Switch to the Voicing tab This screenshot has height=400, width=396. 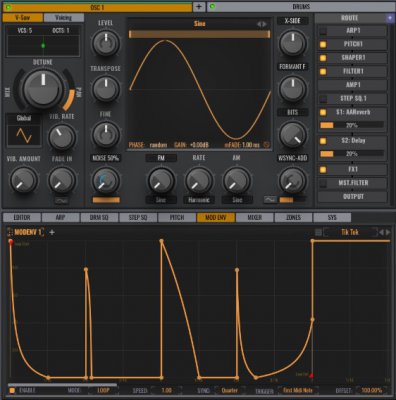tap(64, 17)
